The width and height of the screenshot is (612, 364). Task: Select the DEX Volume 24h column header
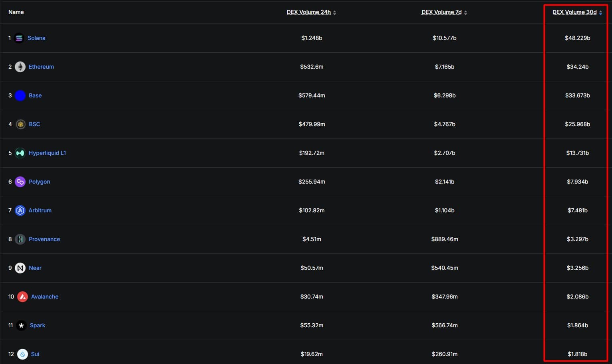click(309, 12)
